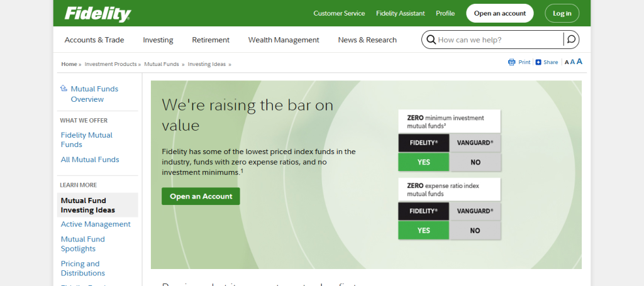Open News & Research menu
Viewport: 644px width, 286px height.
367,40
